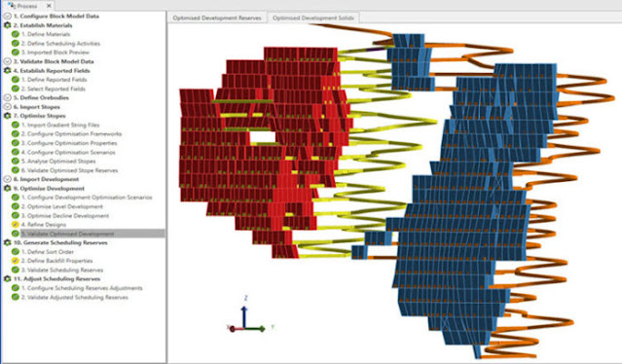The image size is (622, 364).
Task: Expand step 6 Import Stopes
Action: click(7, 107)
